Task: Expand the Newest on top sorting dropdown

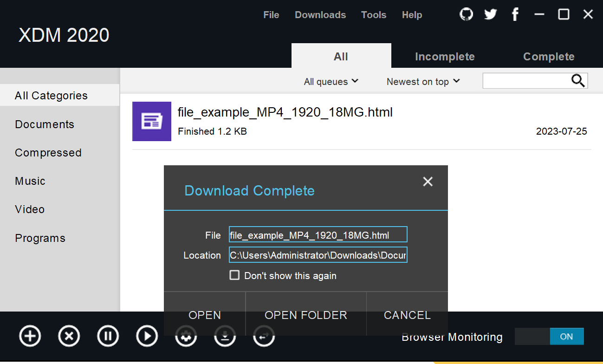Action: coord(422,81)
